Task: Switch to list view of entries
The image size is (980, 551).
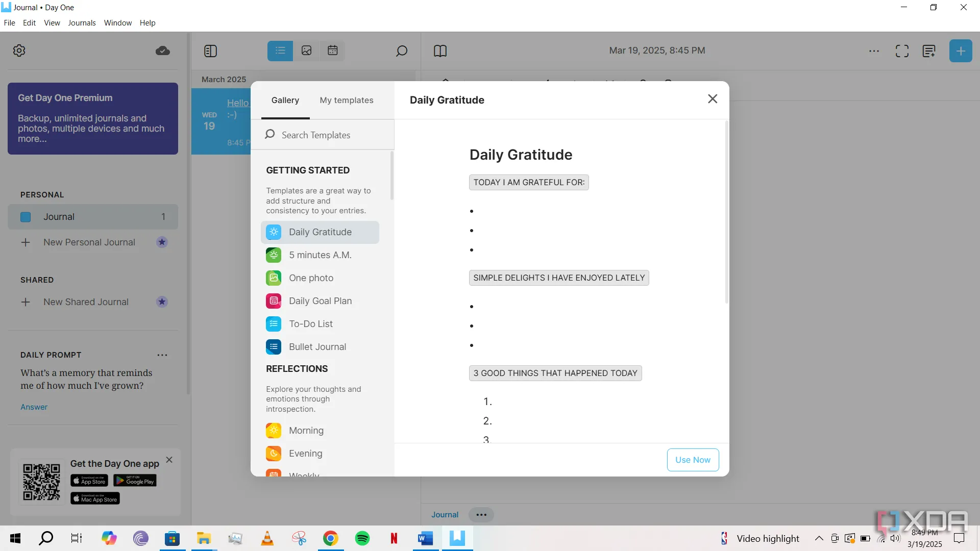Action: point(280,51)
